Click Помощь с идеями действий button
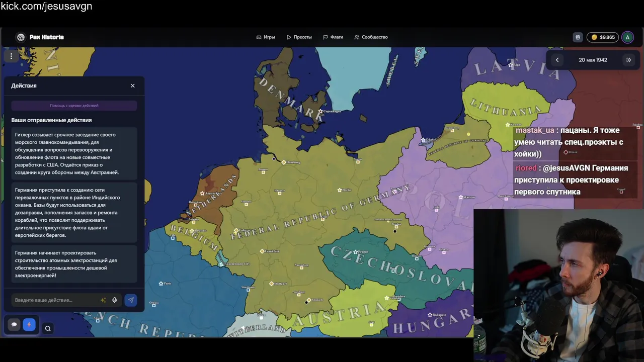Viewport: 644px width, 362px height. pos(74,106)
